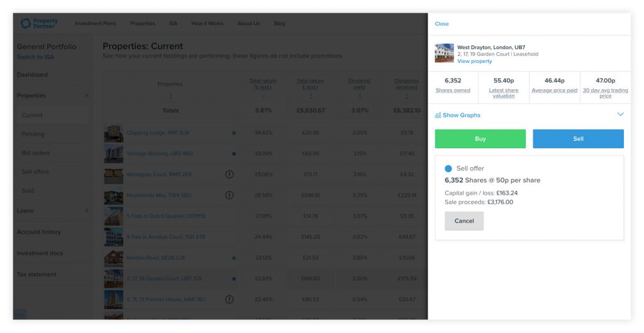Viewport: 644px width, 333px height.
Task: Open the Woodgate Court, RM11 2EX link
Action: pos(159,174)
